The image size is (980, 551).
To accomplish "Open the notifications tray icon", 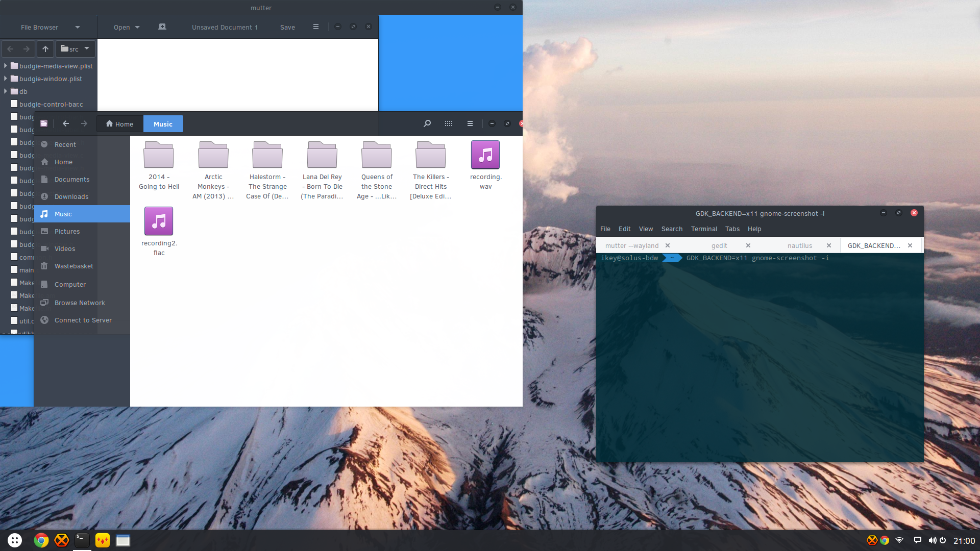I will pyautogui.click(x=917, y=540).
